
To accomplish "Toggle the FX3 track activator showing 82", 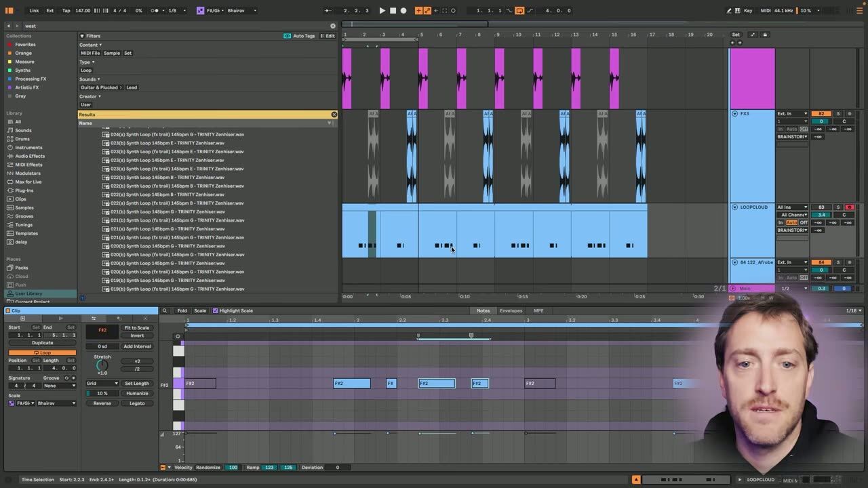I will (x=821, y=114).
